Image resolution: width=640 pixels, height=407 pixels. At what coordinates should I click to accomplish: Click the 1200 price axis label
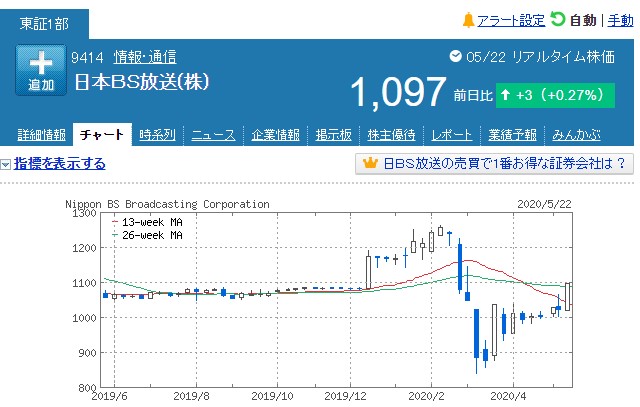coord(84,248)
